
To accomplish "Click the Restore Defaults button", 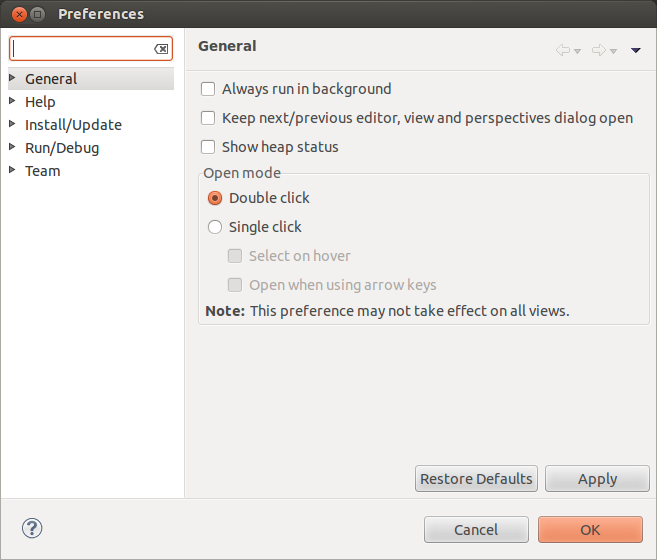I will pyautogui.click(x=476, y=479).
